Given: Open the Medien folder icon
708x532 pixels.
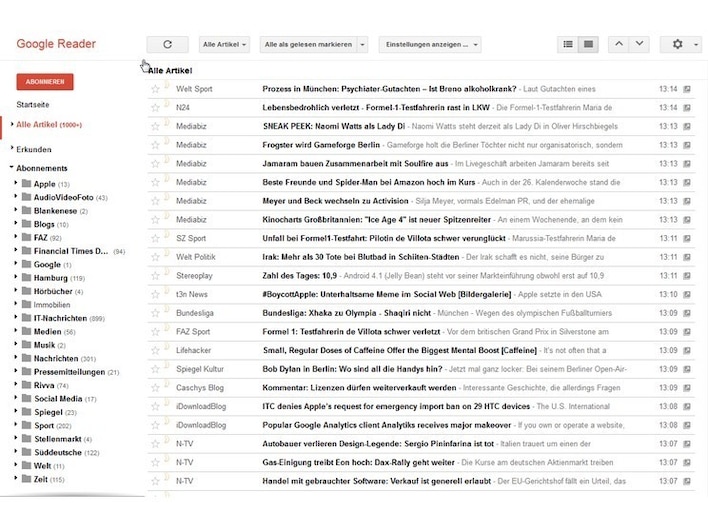Looking at the screenshot, I should (x=27, y=331).
